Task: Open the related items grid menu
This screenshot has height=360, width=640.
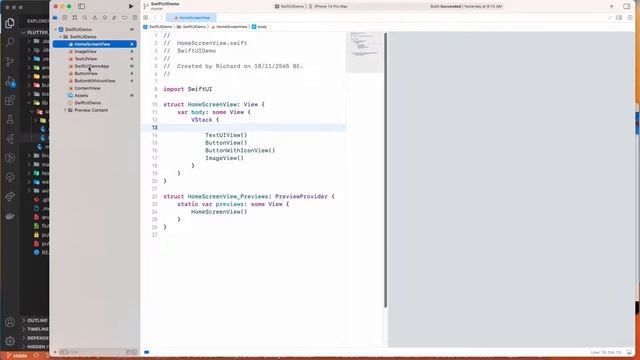Action: [x=146, y=18]
